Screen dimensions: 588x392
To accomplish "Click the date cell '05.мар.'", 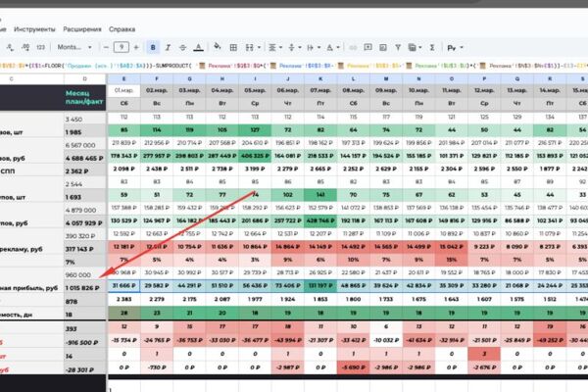I will click(255, 91).
